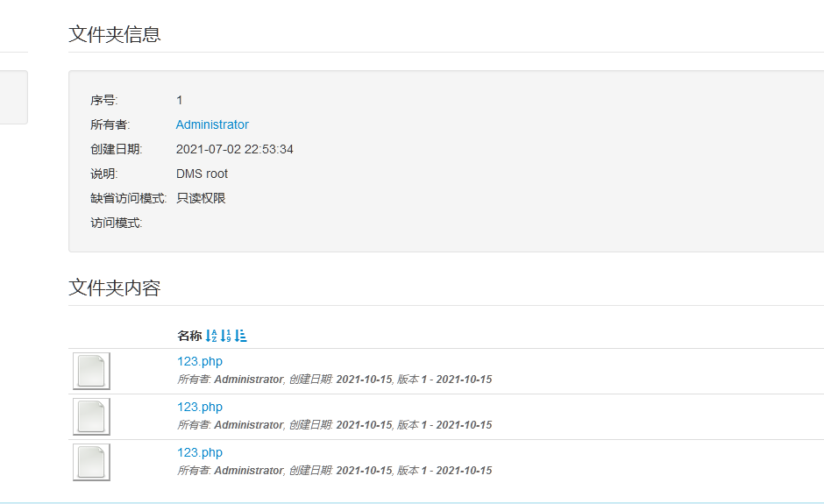Click the third 123.php document thumbnail
Image resolution: width=824 pixels, height=504 pixels.
click(x=91, y=462)
